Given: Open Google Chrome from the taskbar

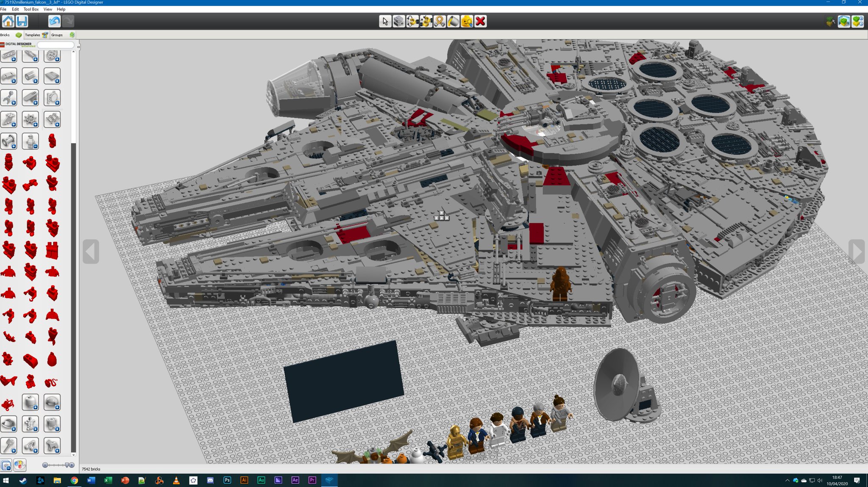Looking at the screenshot, I should tap(74, 480).
